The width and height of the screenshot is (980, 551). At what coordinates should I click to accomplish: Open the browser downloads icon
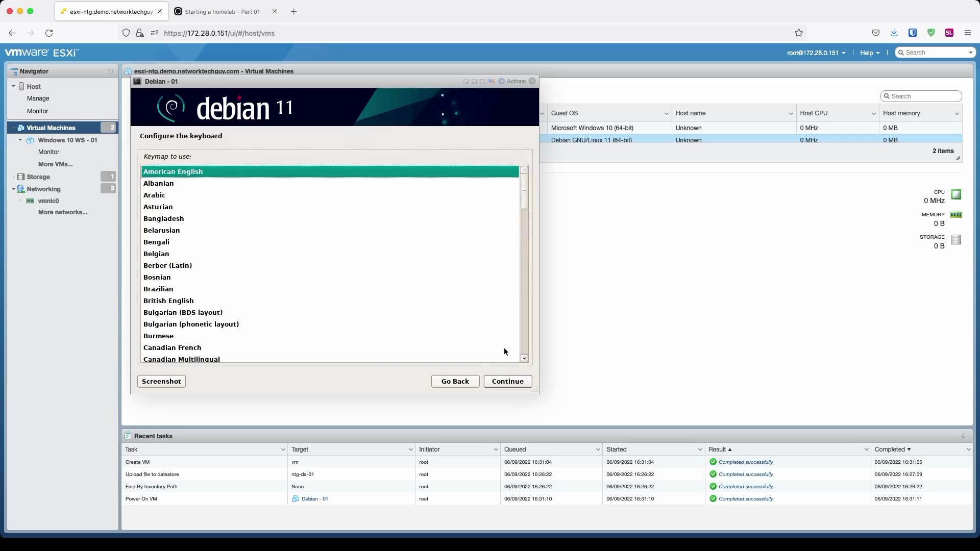point(894,33)
